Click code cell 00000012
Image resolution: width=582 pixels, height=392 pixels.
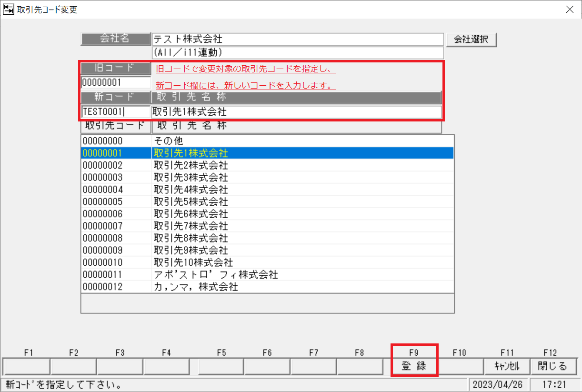click(116, 287)
